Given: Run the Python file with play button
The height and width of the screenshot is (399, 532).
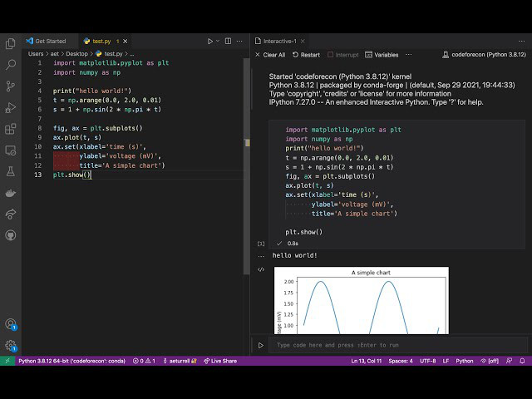Looking at the screenshot, I should 211,41.
